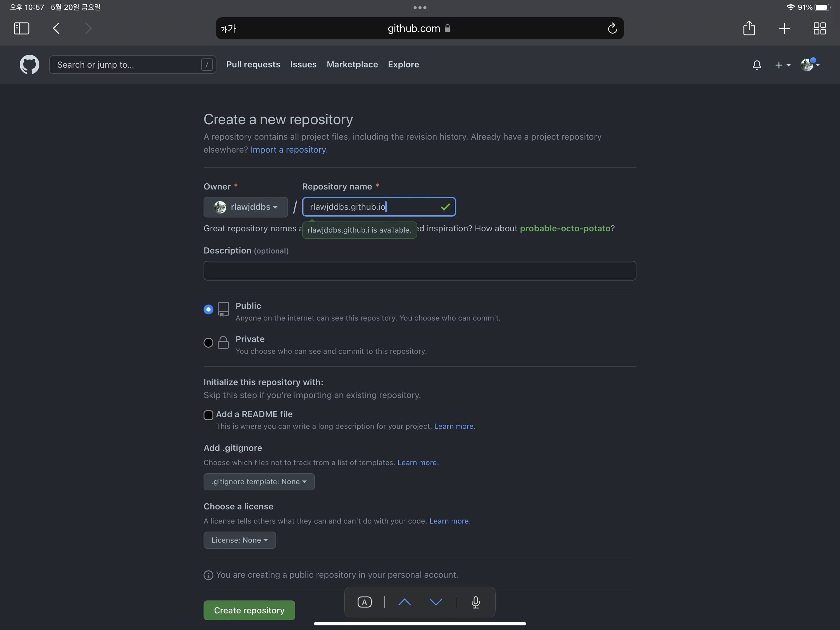840x630 pixels.
Task: Switch keyboard language input button
Action: pyautogui.click(x=365, y=602)
